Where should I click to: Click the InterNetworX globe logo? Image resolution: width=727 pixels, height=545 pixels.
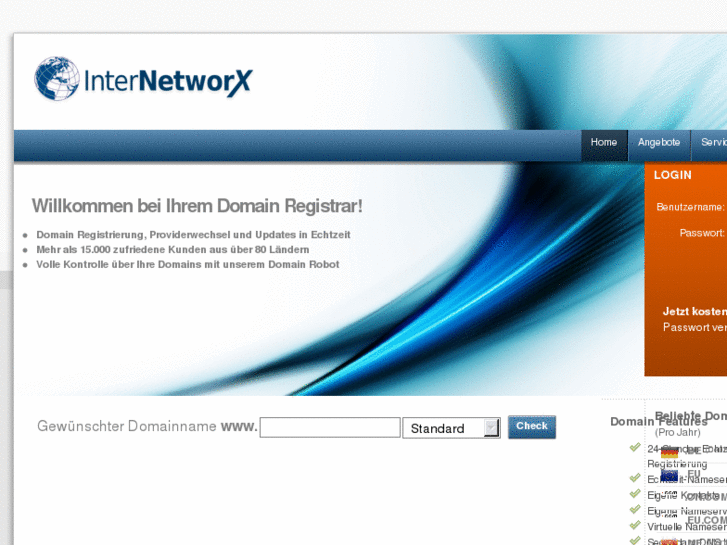point(57,78)
